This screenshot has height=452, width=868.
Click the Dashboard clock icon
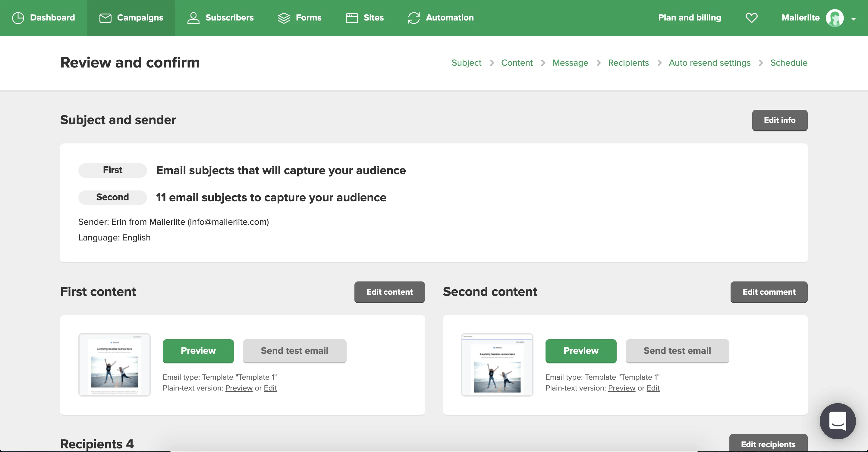click(x=18, y=18)
